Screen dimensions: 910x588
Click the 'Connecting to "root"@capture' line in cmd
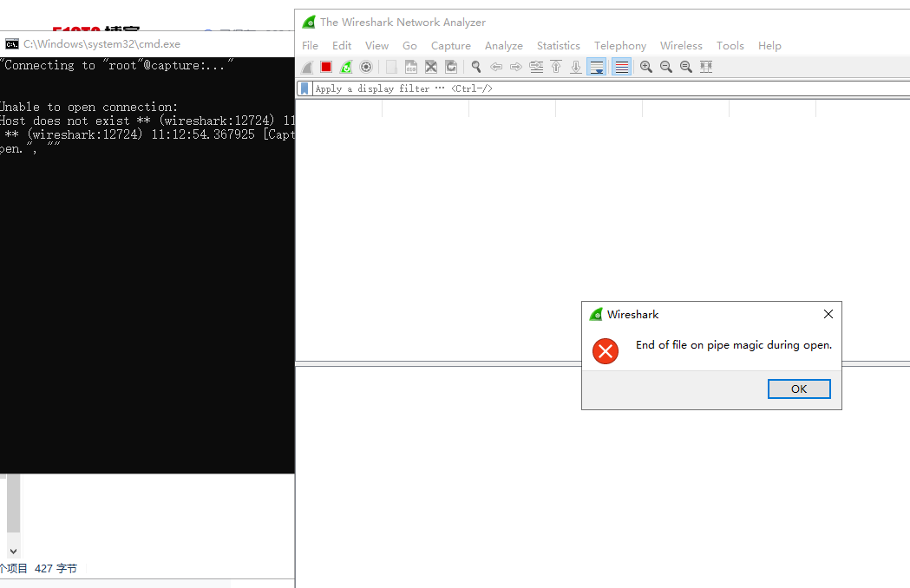tap(116, 65)
